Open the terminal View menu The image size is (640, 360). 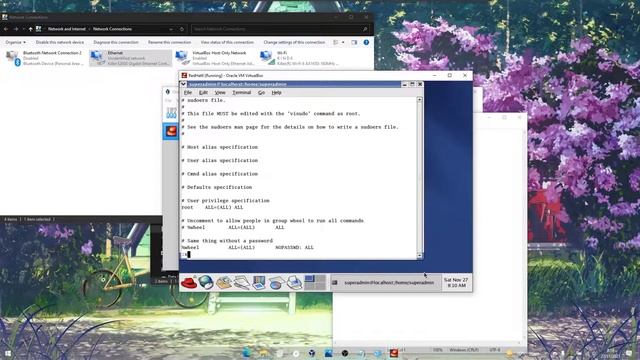[x=220, y=93]
